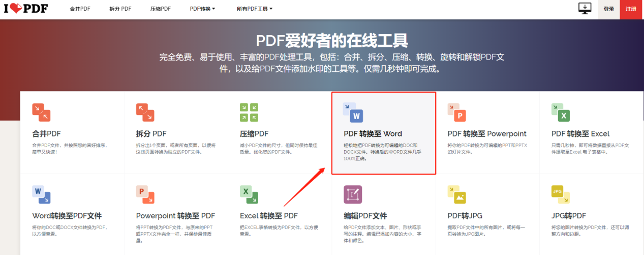Click the description starting 把EXCEL表格转换为PDF
644x255 pixels.
click(279, 231)
